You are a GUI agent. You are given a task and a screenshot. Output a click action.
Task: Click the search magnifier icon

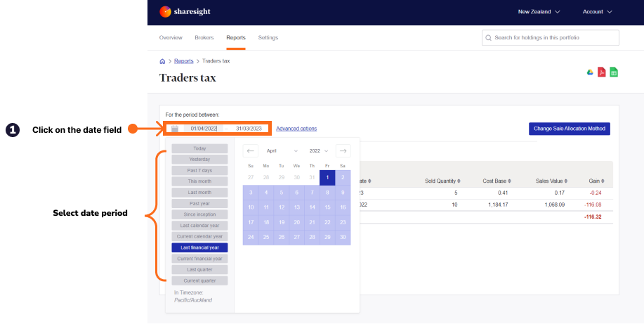(488, 38)
